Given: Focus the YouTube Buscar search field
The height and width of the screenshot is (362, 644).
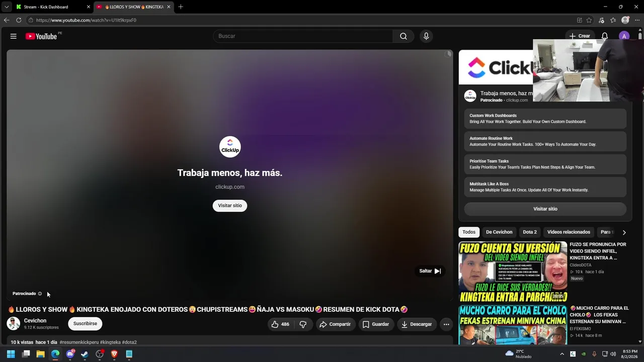Looking at the screenshot, I should (303, 36).
